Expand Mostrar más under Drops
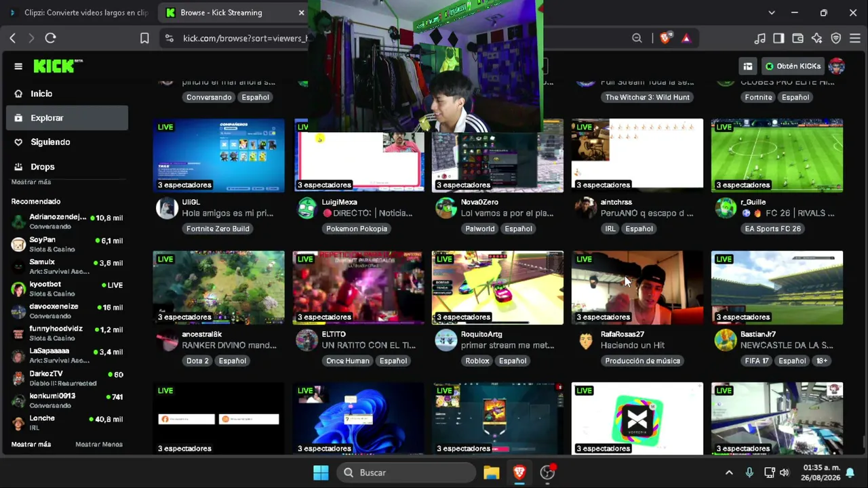This screenshot has width=868, height=488. (x=31, y=182)
